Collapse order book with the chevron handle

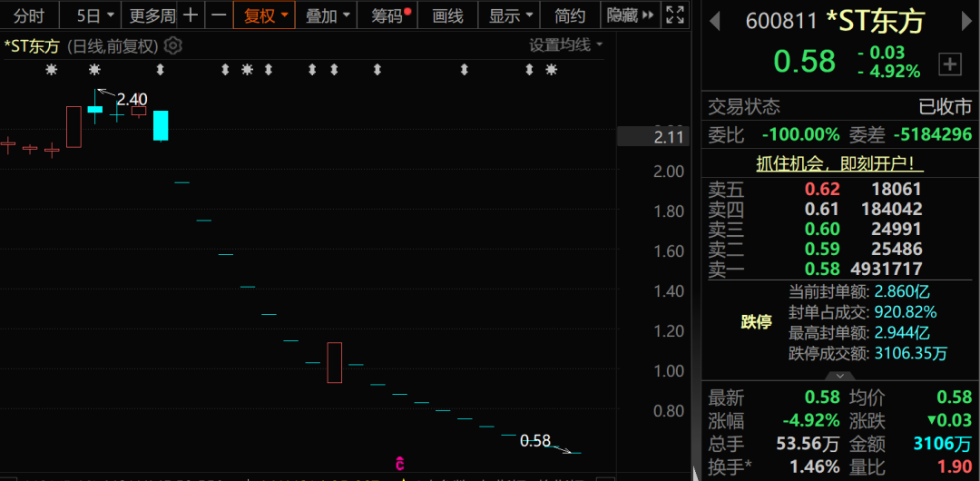(x=840, y=376)
